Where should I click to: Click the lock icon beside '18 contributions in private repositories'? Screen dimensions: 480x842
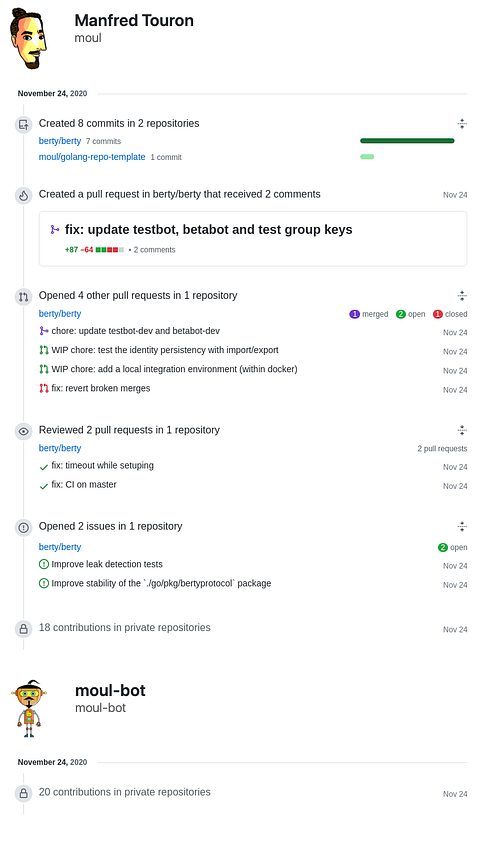point(23,629)
